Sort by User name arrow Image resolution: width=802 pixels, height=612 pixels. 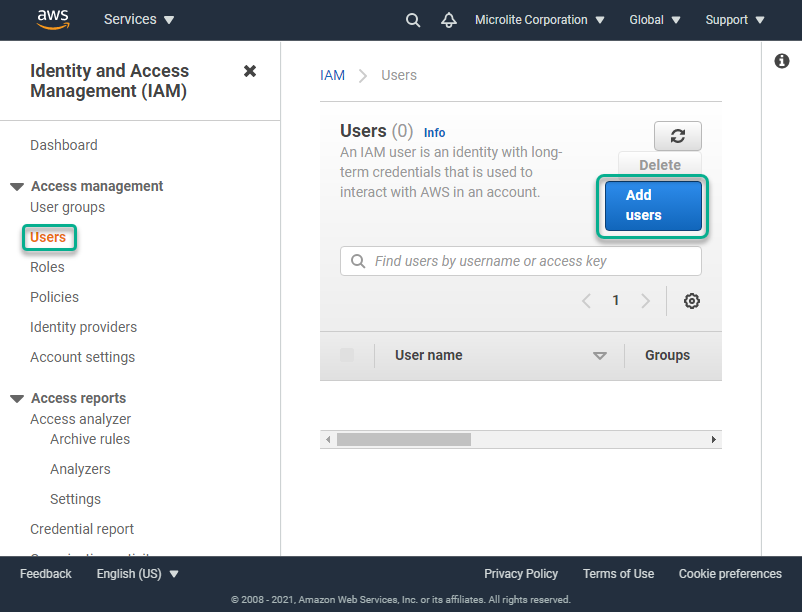[x=599, y=355]
